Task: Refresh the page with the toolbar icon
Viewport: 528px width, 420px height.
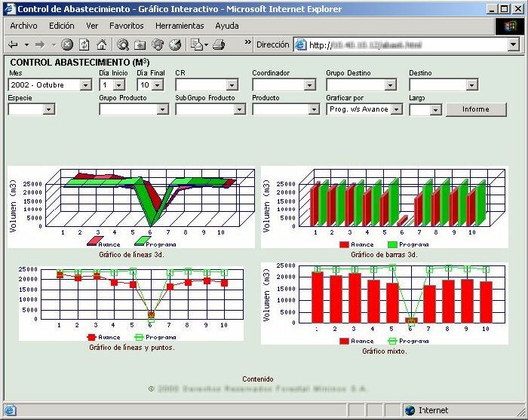Action: pos(84,45)
